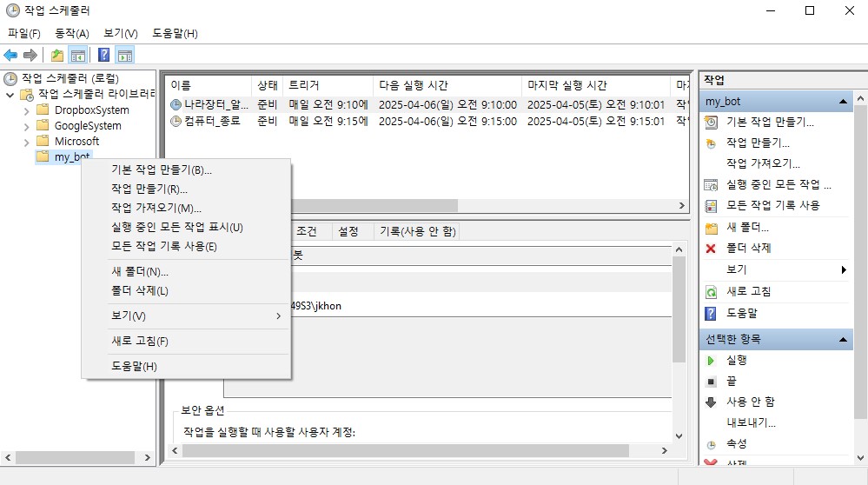Switch to the 조건 tab
The width and height of the screenshot is (868, 485).
(x=307, y=231)
